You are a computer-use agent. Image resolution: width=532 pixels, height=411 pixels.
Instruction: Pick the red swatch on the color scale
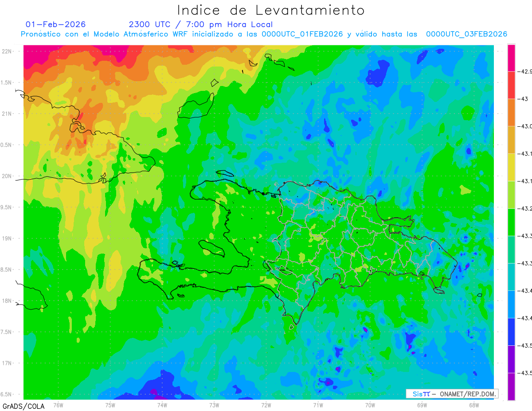point(511,85)
